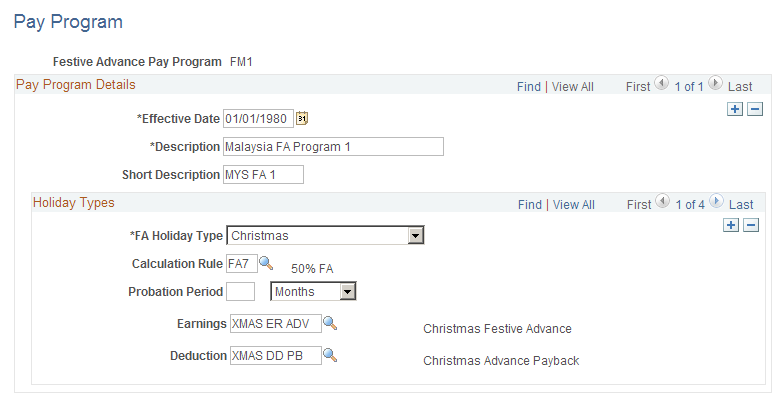
Task: Focus the Effective Date field
Action: (258, 118)
